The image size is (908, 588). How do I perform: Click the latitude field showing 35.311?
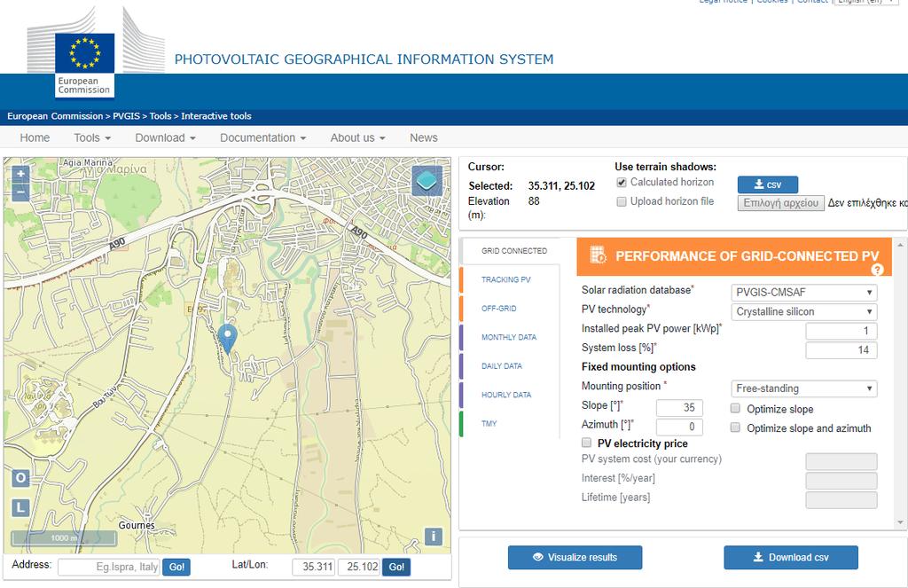pyautogui.click(x=313, y=567)
